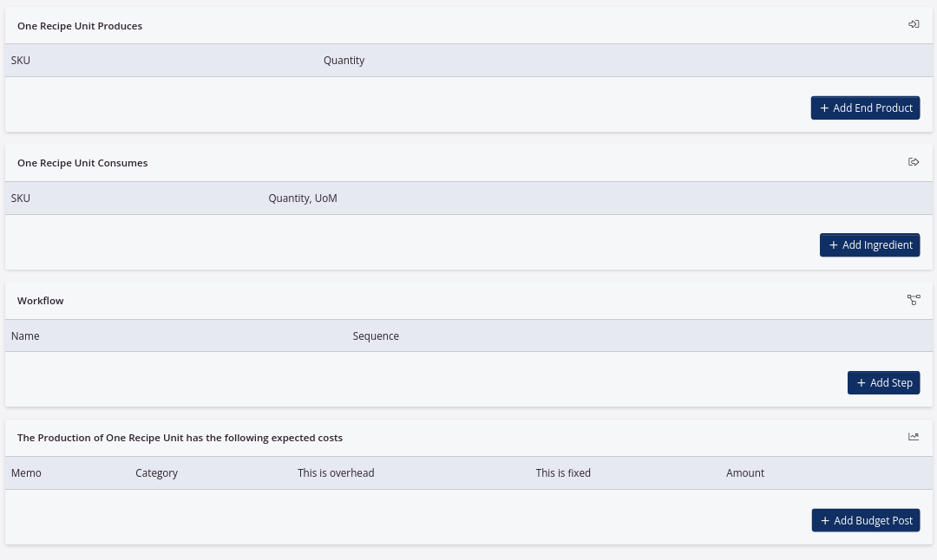Click the export arrow icon in Consumes panel
The width and height of the screenshot is (937, 560).
tap(914, 162)
